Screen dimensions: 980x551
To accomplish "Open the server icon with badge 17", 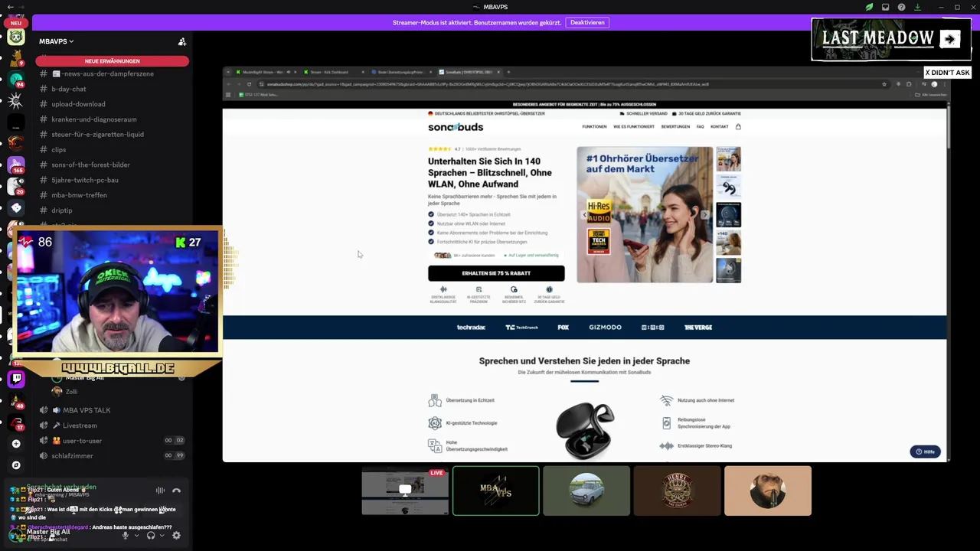I will [16, 422].
